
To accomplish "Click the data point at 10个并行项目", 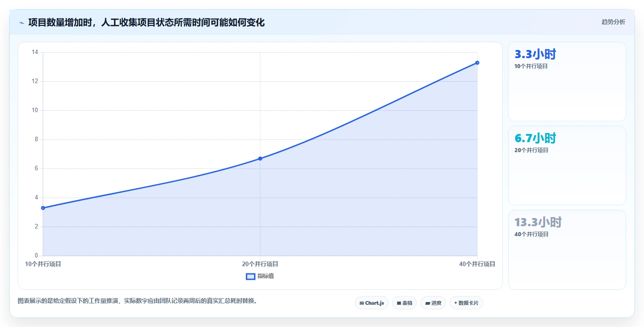I will pos(43,208).
